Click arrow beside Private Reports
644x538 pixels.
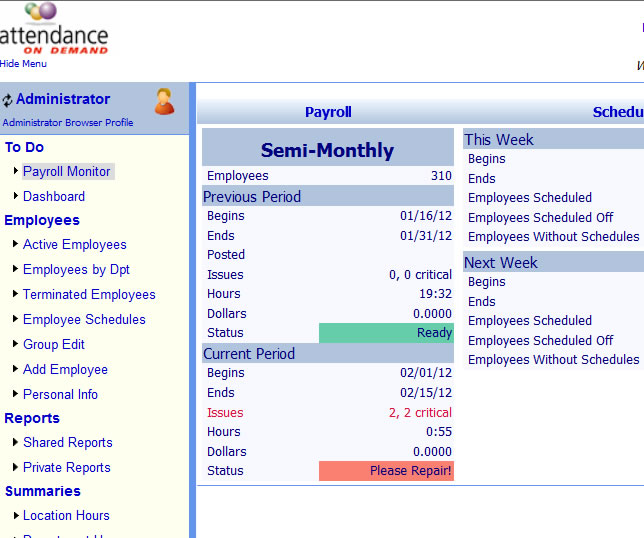coord(16,467)
